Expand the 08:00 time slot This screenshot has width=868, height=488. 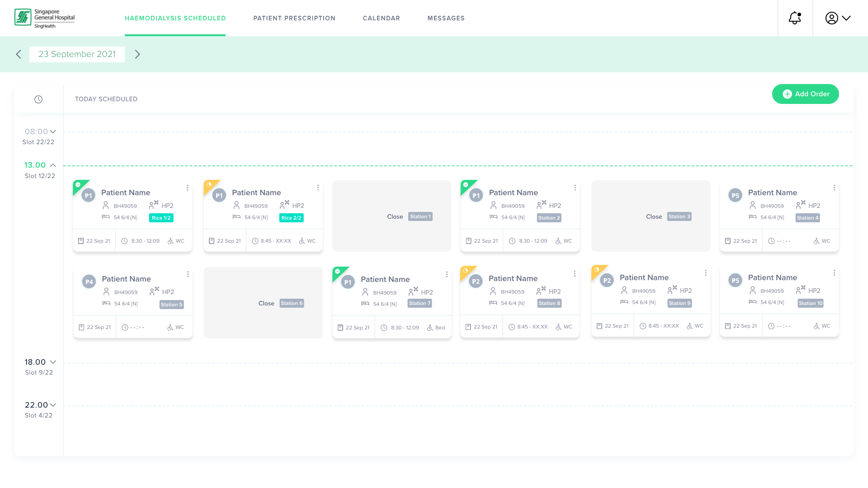coord(53,131)
